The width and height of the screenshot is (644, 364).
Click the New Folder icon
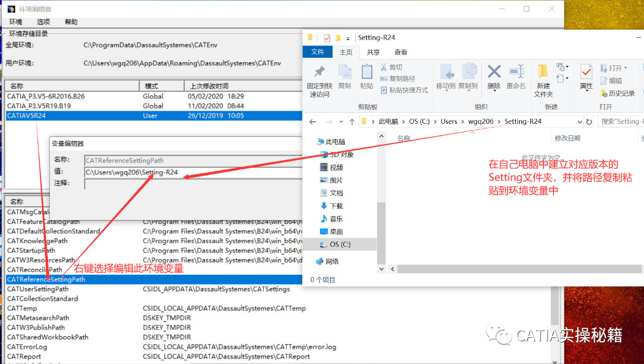point(543,72)
